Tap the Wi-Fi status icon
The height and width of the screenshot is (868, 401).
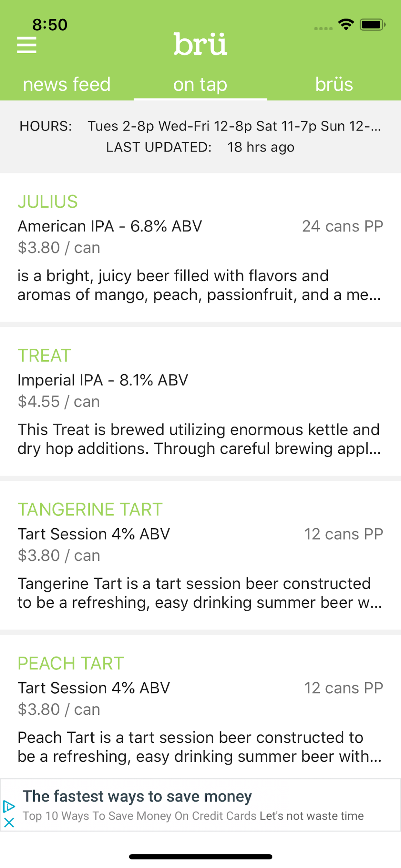(x=346, y=25)
